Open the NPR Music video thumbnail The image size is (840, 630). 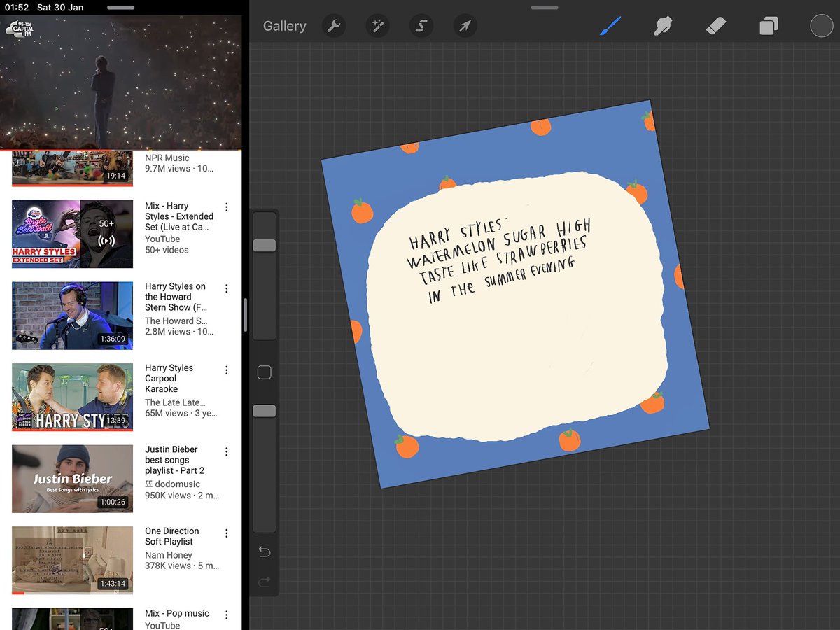[73, 169]
